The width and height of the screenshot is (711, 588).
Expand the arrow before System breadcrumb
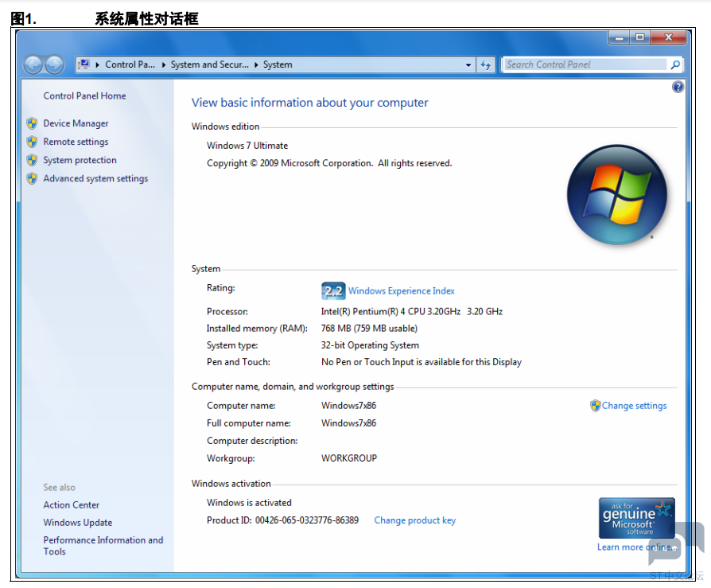click(256, 65)
